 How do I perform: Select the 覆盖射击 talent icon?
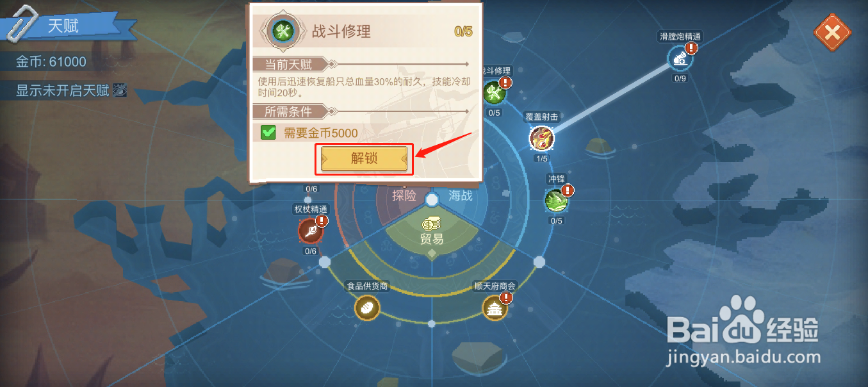pyautogui.click(x=541, y=137)
